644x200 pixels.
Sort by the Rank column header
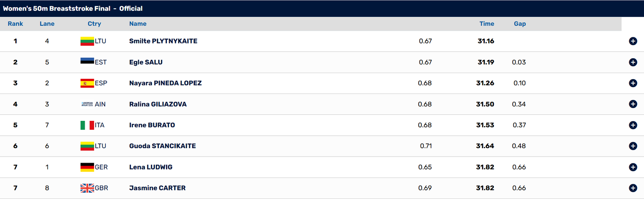[15, 24]
